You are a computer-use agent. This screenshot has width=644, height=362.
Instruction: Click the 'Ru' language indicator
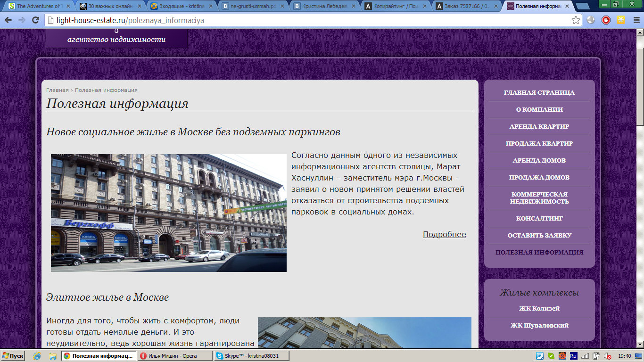574,356
